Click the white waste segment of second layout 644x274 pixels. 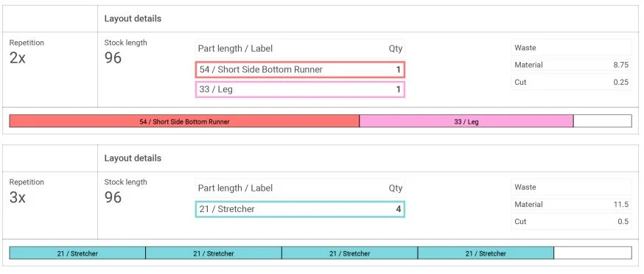pyautogui.click(x=592, y=253)
